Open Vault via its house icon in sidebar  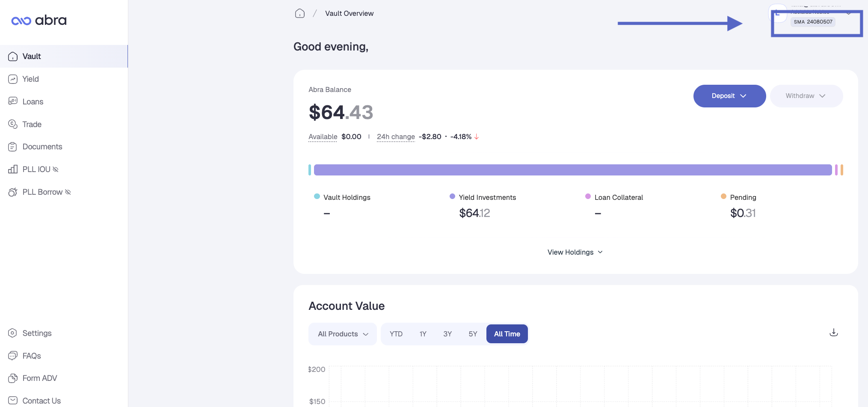[x=13, y=56]
